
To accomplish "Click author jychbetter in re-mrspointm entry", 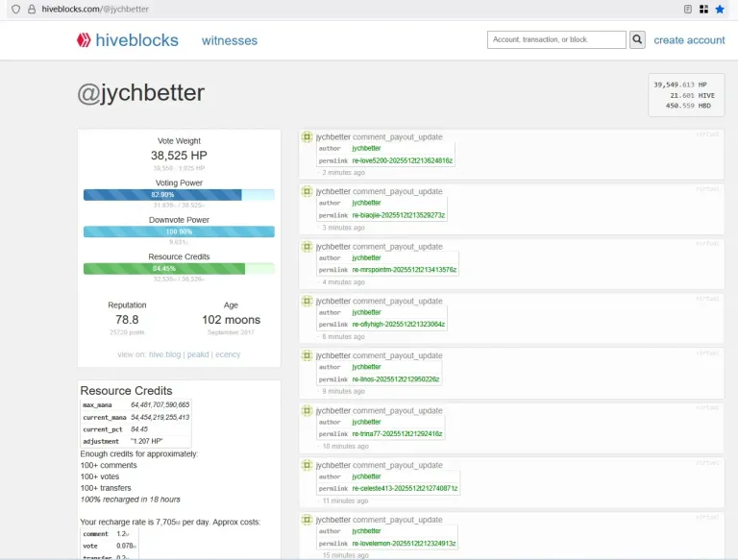I will [366, 257].
